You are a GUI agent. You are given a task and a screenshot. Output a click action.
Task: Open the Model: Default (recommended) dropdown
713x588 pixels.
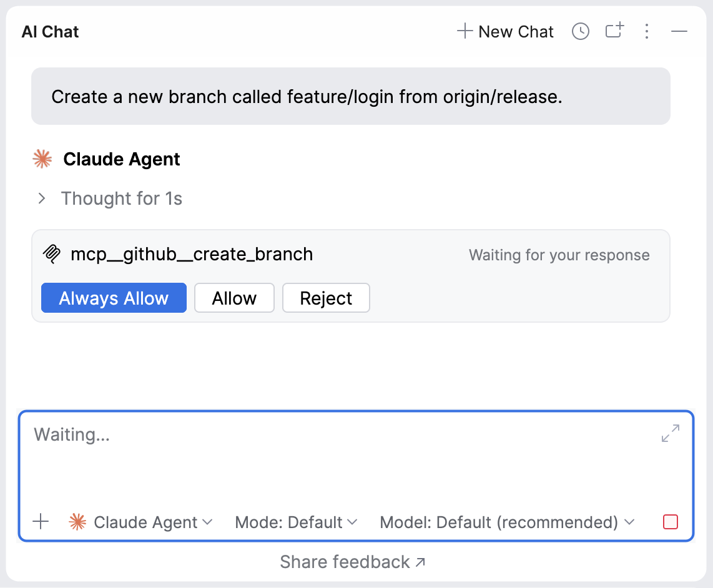pos(507,522)
